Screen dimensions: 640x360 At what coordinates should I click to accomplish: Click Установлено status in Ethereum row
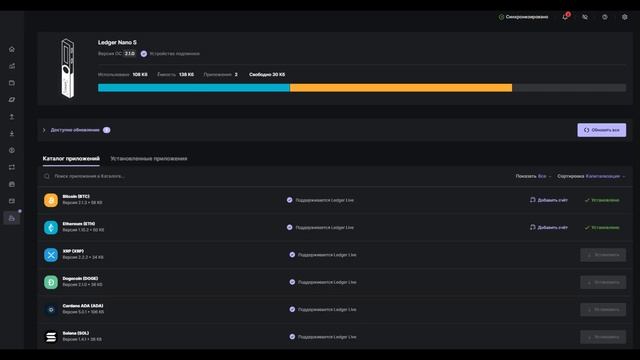click(x=602, y=227)
